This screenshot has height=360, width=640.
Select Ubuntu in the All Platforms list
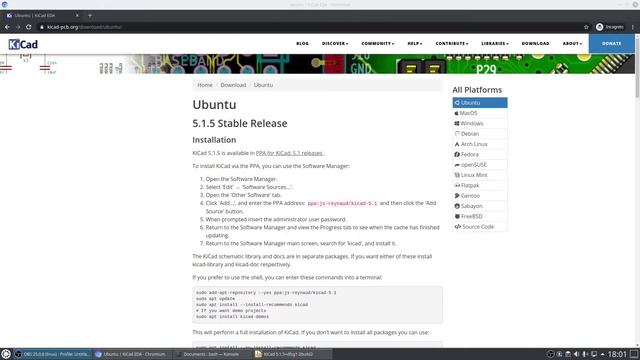tap(480, 102)
